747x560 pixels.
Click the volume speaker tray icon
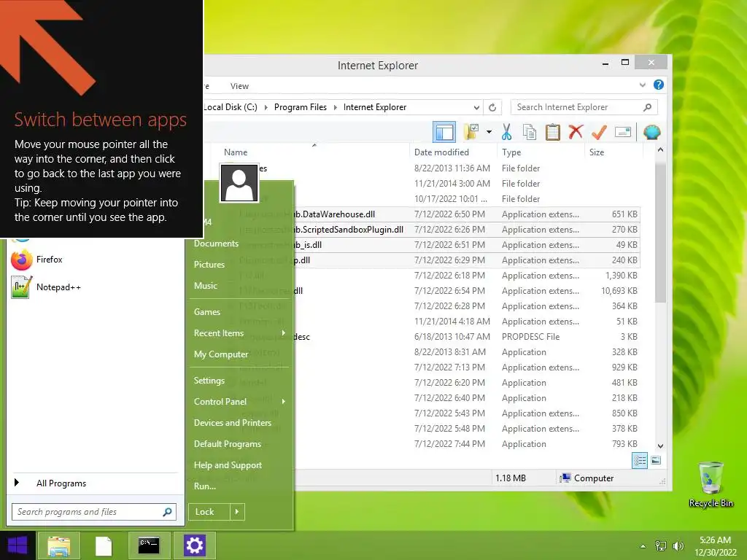678,546
